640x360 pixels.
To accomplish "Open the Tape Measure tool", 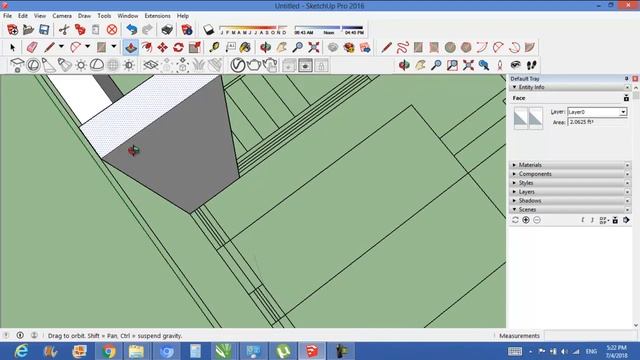I will pos(214,47).
